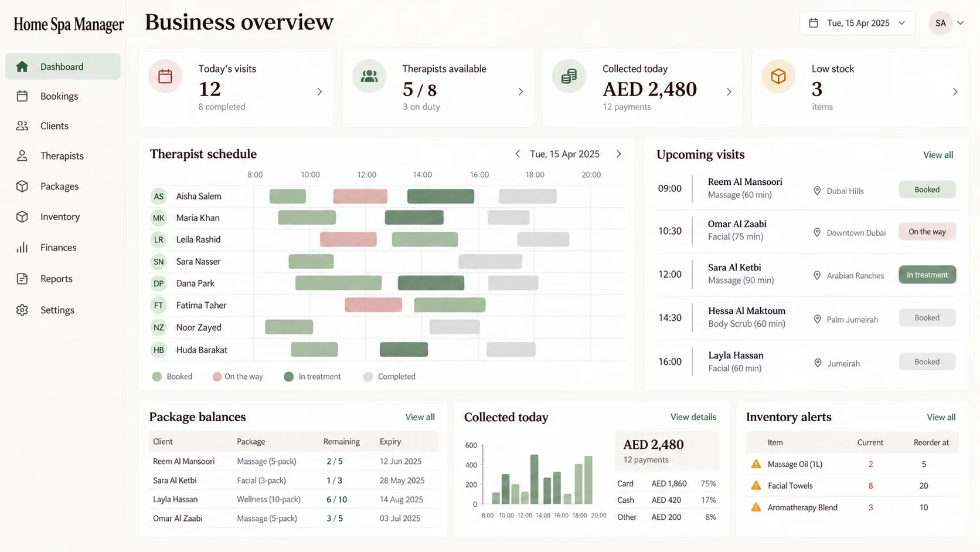Click the Aromatherapy Blend warning icon
This screenshot has width=980, height=552.
tap(756, 507)
